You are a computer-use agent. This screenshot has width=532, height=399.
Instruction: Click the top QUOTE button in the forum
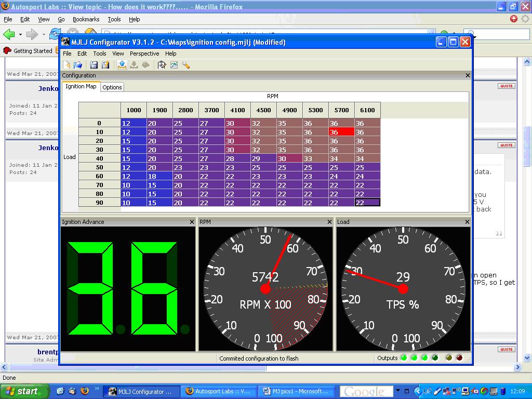506,86
